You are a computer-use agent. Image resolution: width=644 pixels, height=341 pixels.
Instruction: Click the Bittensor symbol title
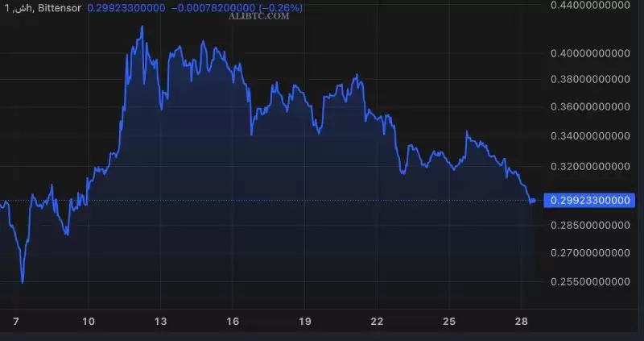tap(59, 7)
